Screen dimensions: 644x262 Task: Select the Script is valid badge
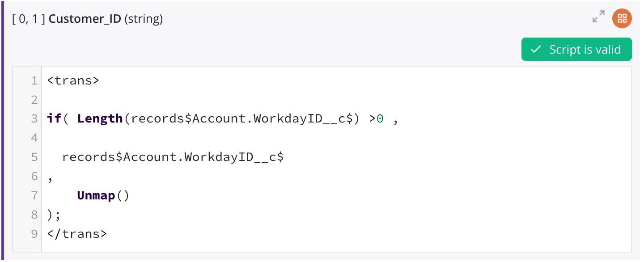tap(576, 49)
